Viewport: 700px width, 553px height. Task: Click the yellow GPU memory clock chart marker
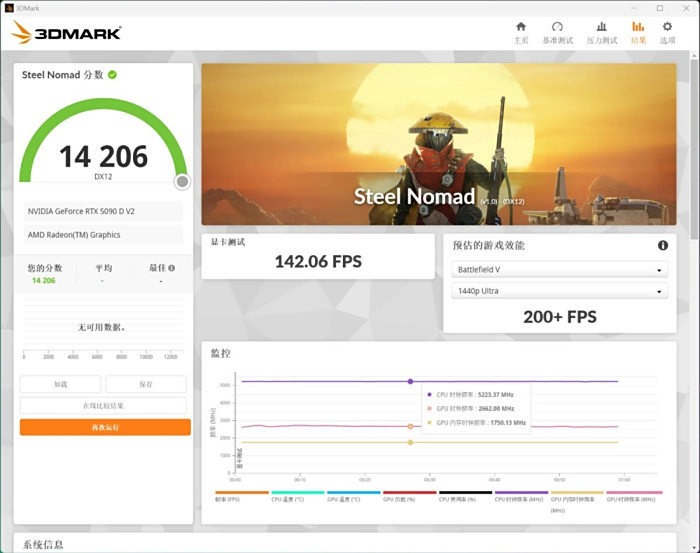(x=410, y=442)
